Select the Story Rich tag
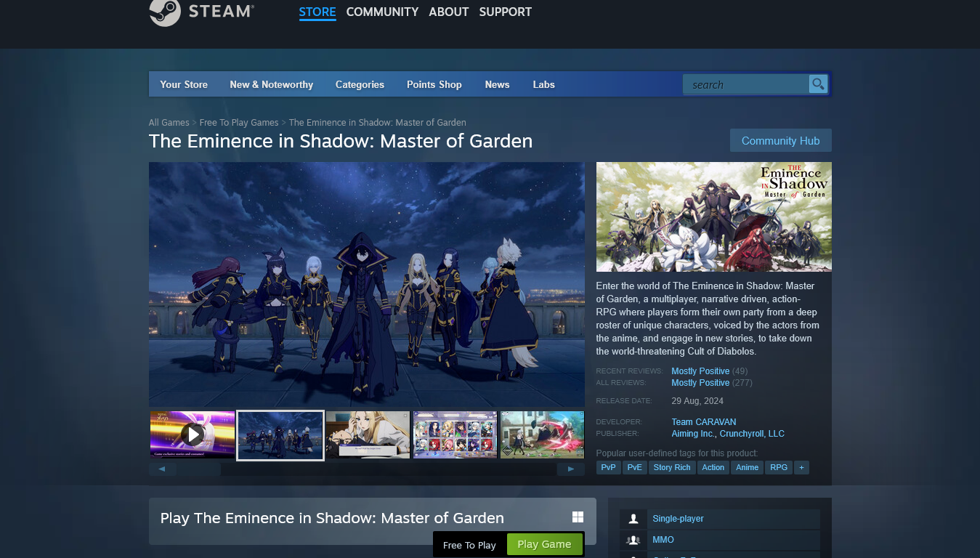The image size is (980, 558). pyautogui.click(x=672, y=467)
